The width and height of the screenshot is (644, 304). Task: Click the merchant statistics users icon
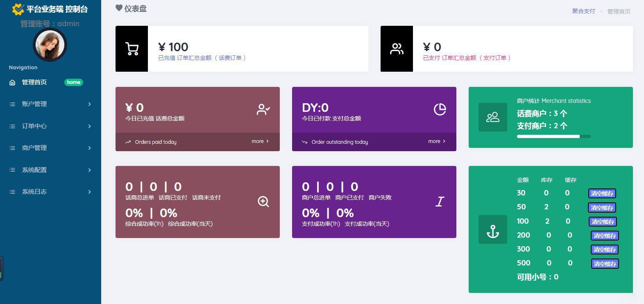(493, 118)
